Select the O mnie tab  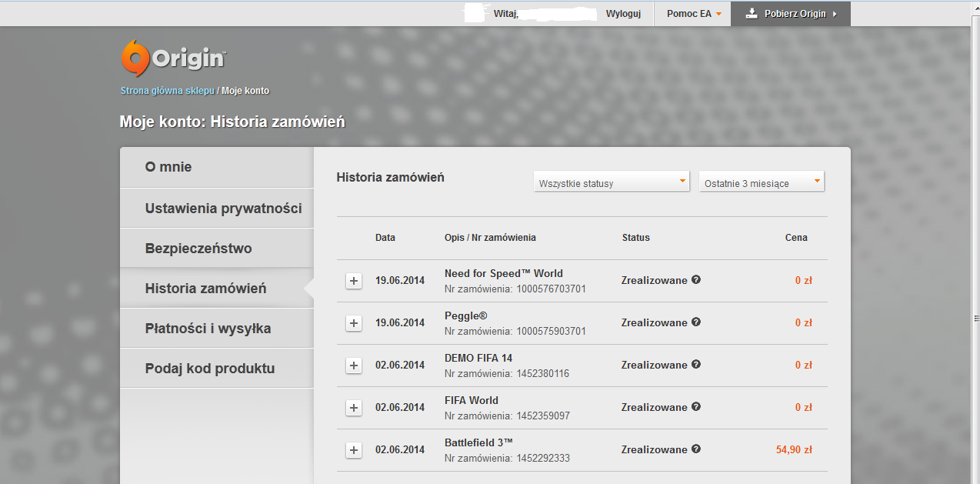[x=217, y=167]
